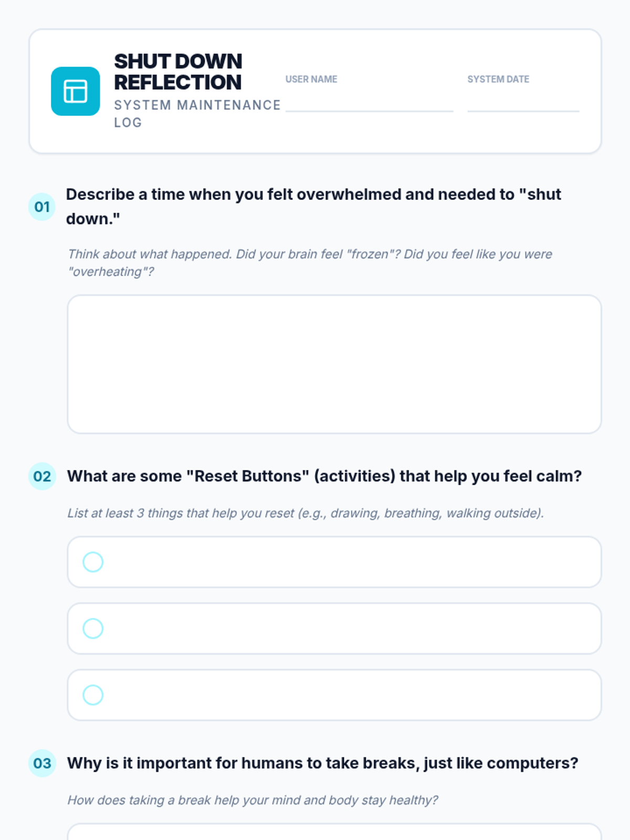Select second Reset Button circle

click(x=93, y=628)
